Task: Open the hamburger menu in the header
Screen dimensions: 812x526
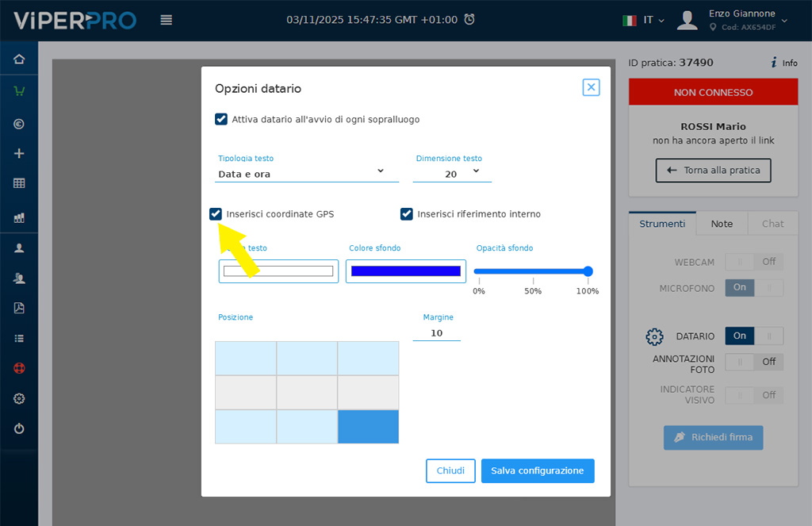Action: click(x=166, y=20)
